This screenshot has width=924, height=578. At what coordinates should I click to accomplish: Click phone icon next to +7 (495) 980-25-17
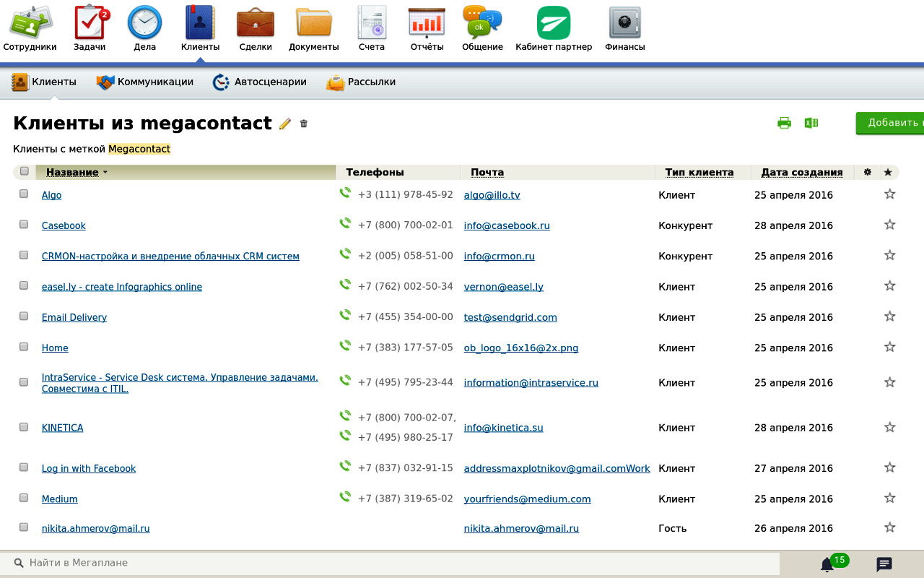345,435
